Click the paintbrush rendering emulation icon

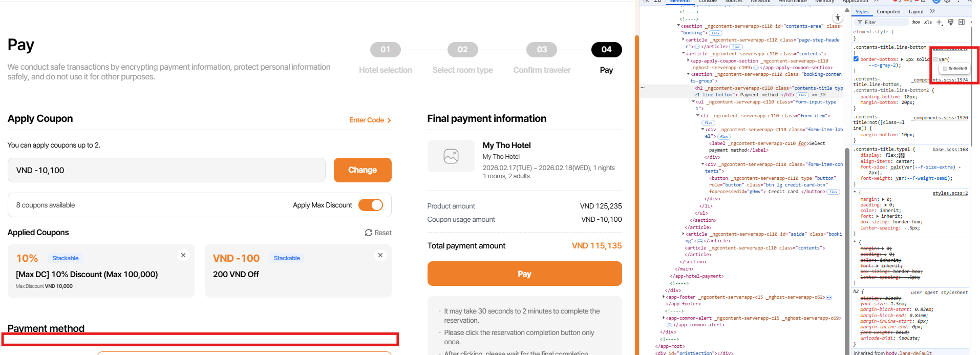[951, 22]
